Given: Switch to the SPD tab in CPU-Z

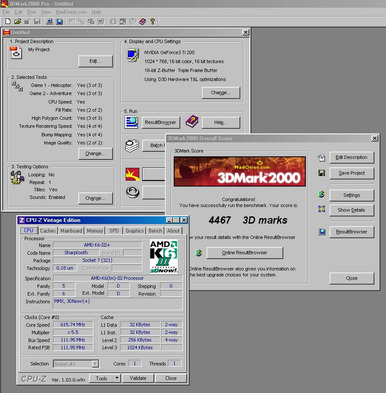Looking at the screenshot, I should [114, 231].
